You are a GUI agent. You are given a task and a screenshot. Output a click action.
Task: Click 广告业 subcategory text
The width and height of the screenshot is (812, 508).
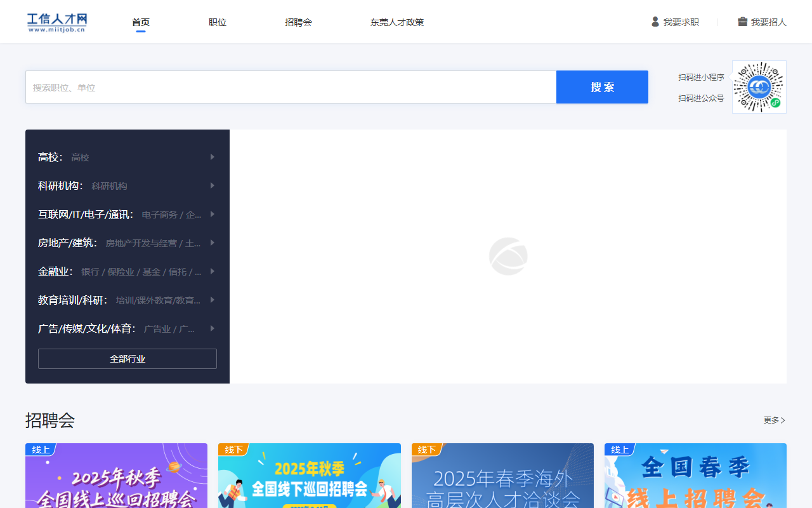(x=157, y=329)
